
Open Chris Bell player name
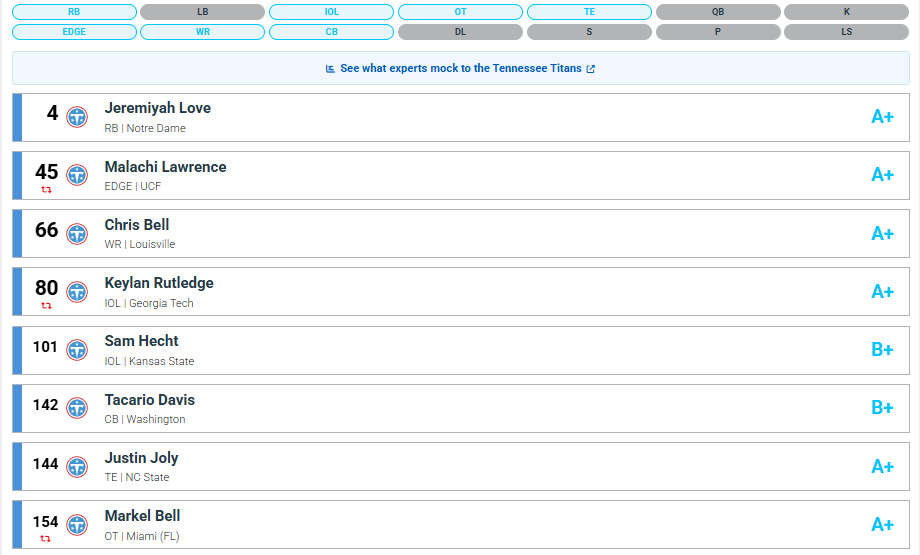coord(137,225)
